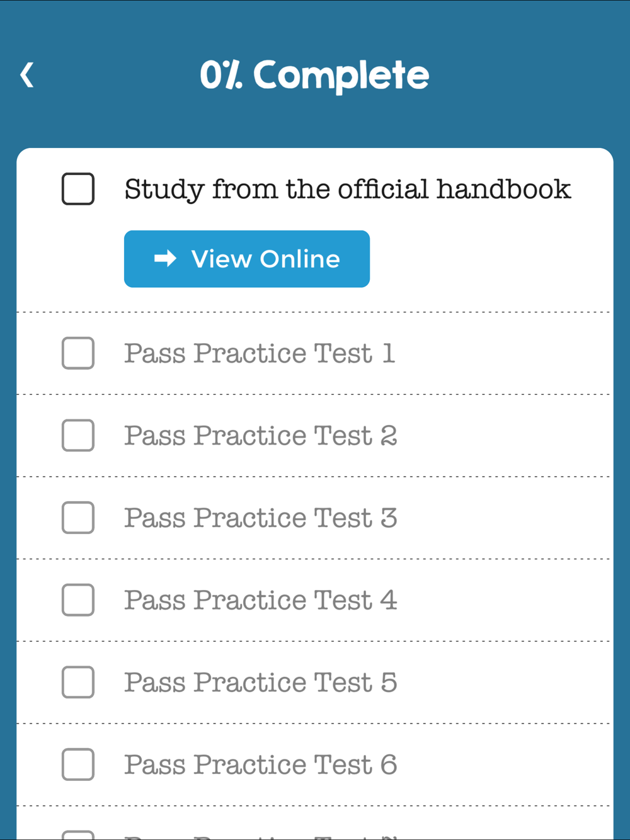Tick the Pass Practice Test 1 checkbox
Image resolution: width=630 pixels, height=840 pixels.
coord(78,353)
